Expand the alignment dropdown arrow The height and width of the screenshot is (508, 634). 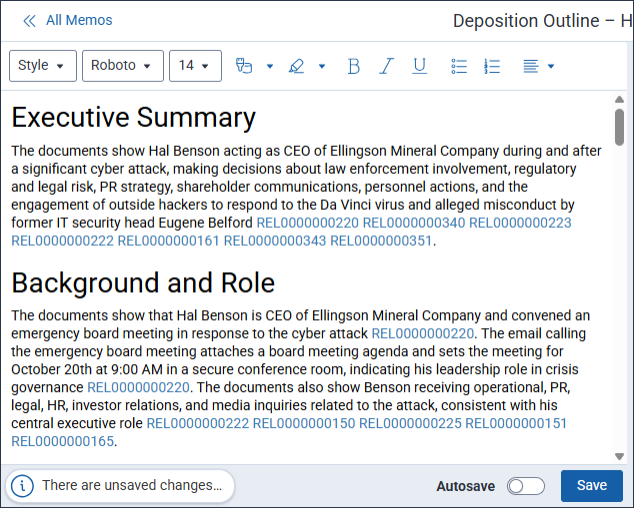(551, 66)
